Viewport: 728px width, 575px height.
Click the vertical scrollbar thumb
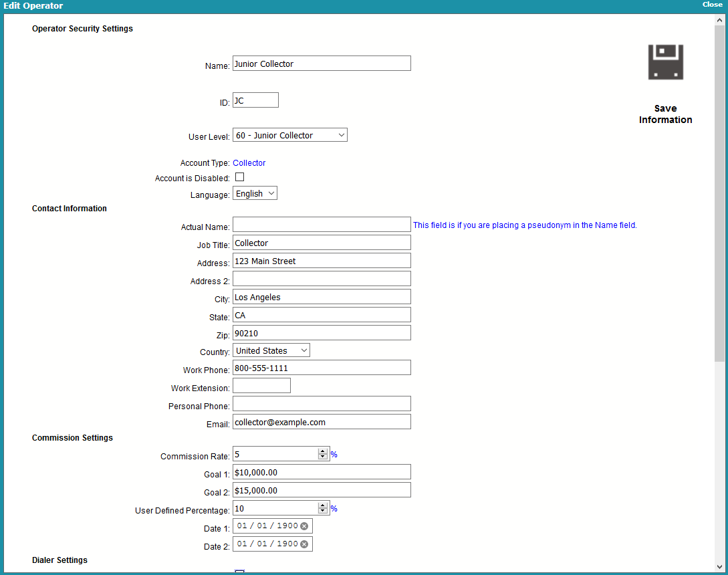719,193
